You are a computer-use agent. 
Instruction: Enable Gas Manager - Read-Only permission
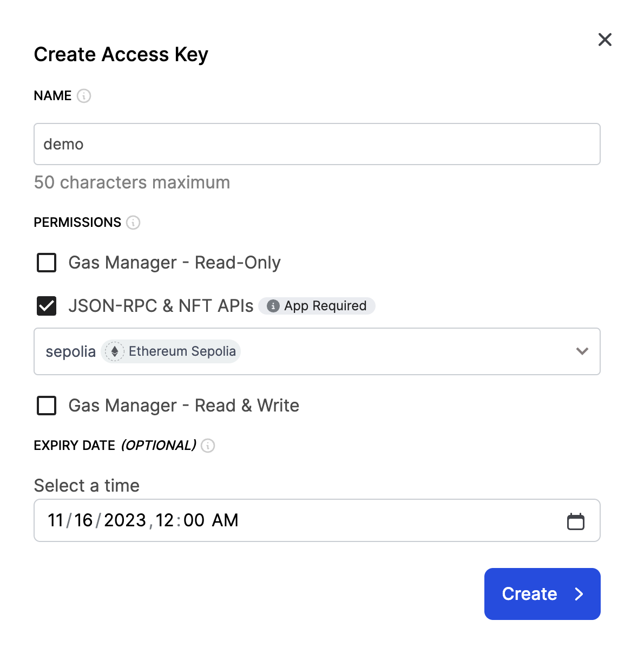(x=47, y=263)
